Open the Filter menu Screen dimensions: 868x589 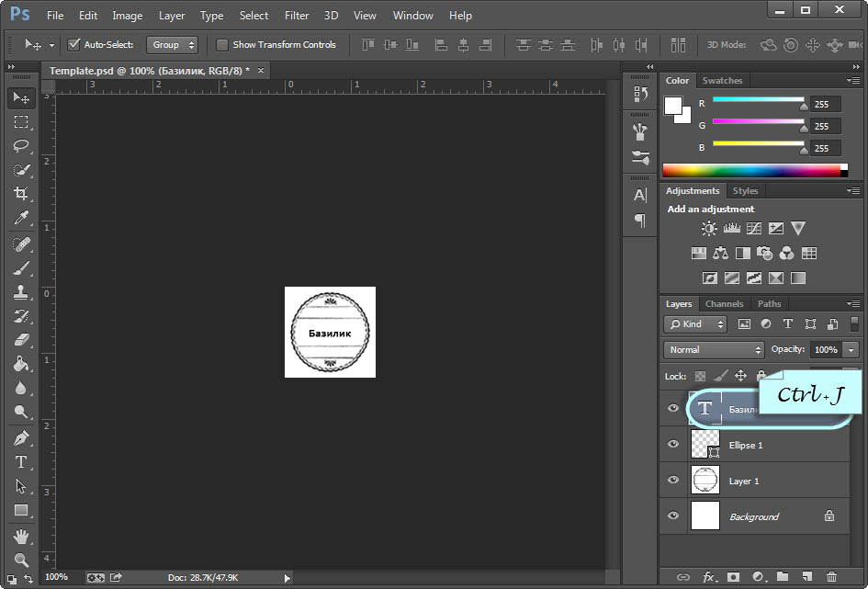pyautogui.click(x=297, y=16)
